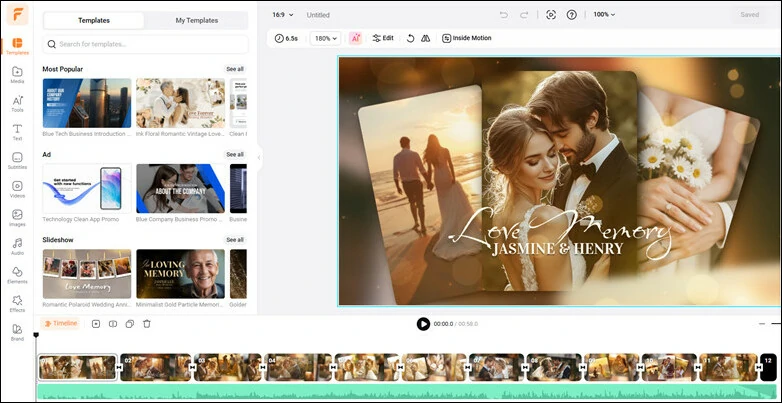Click the split scene icon
This screenshot has width=782, height=403.
[x=113, y=324]
